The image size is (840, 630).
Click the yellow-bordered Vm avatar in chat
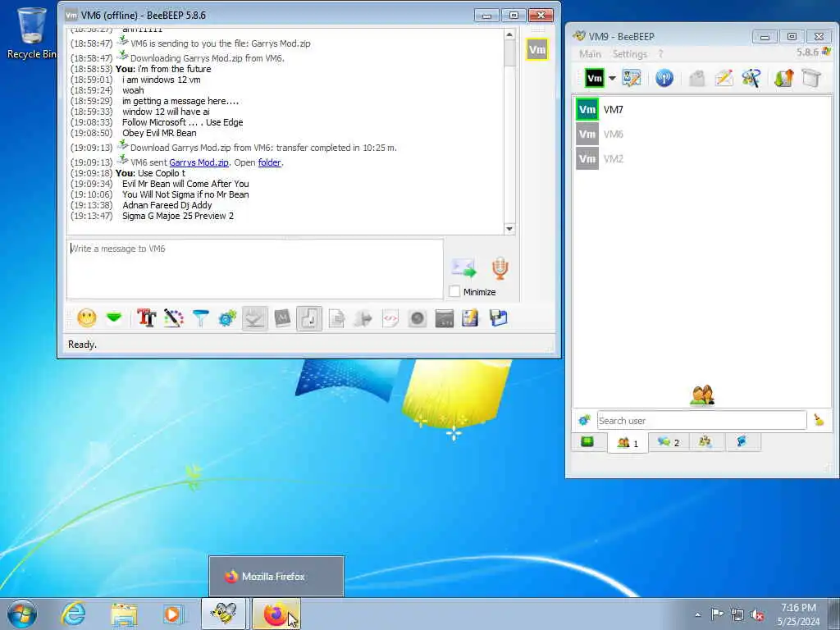[536, 50]
